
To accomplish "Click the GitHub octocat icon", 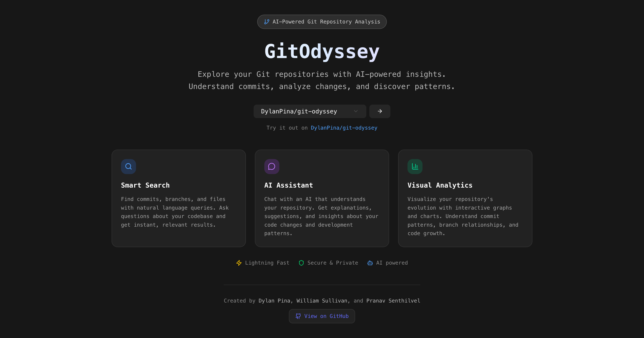I will click(298, 316).
